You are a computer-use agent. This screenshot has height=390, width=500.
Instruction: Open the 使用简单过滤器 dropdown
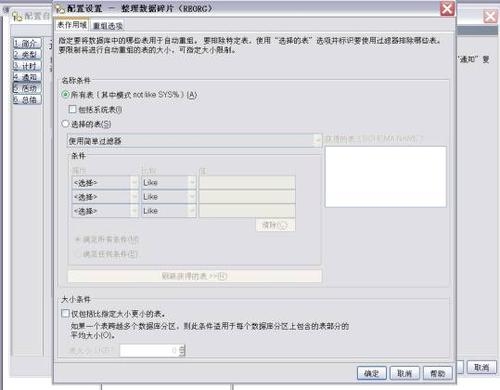(194, 141)
